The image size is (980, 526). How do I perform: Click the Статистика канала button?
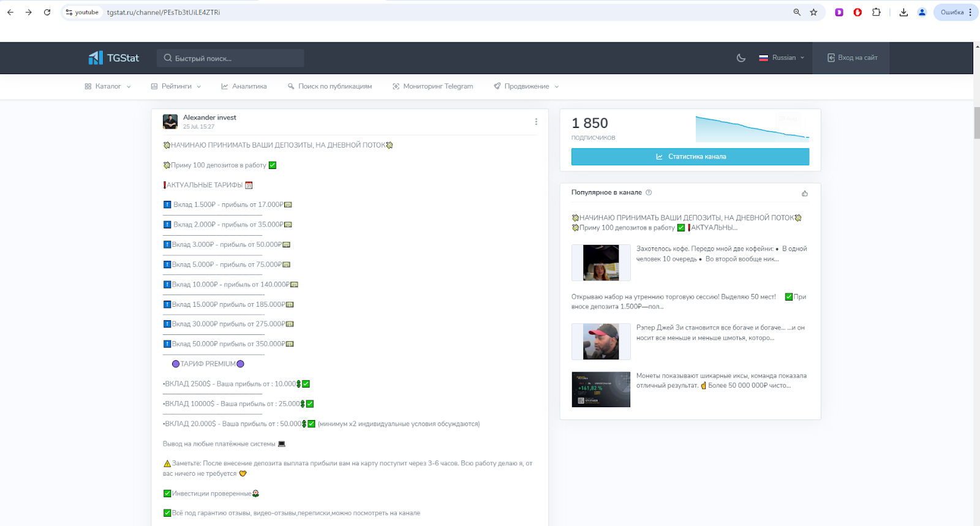click(x=690, y=157)
